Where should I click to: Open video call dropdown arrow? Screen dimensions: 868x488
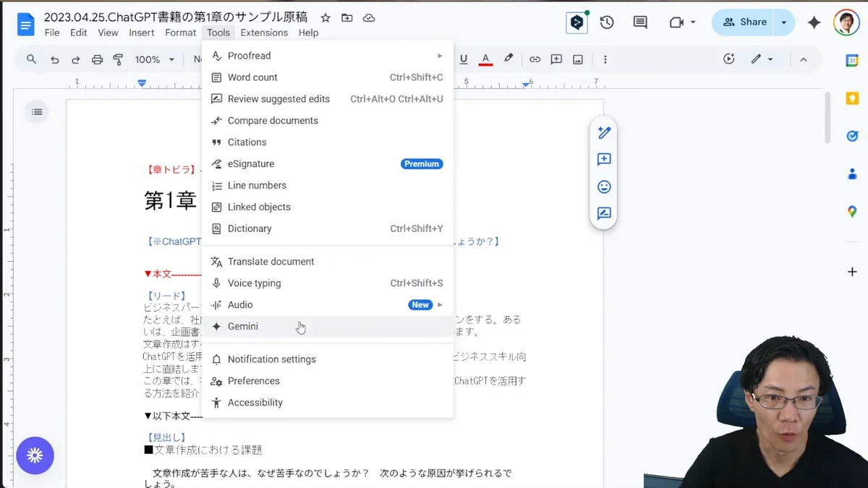click(x=693, y=22)
